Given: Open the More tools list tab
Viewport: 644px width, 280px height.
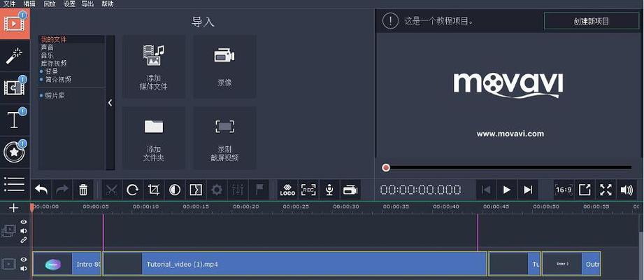Looking at the screenshot, I should coord(15,184).
